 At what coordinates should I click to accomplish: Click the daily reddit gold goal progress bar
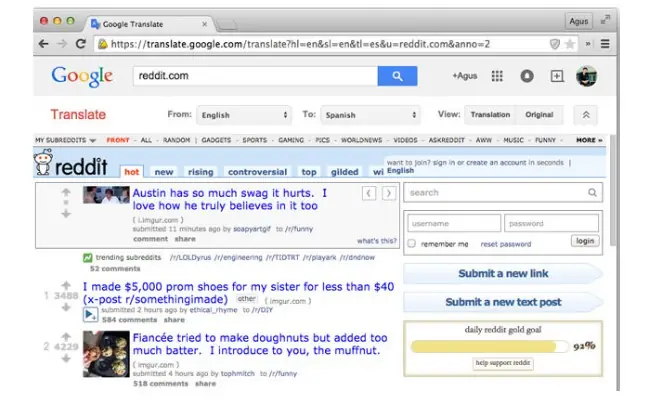click(x=489, y=346)
